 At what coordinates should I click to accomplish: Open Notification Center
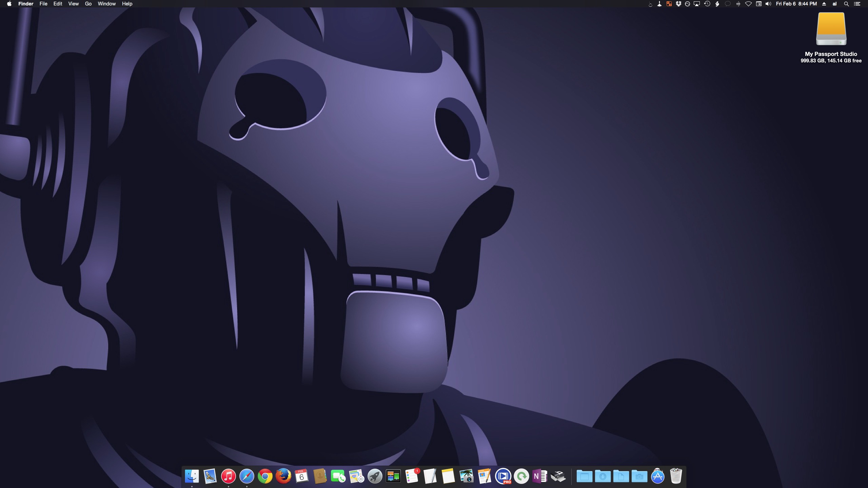click(x=857, y=4)
